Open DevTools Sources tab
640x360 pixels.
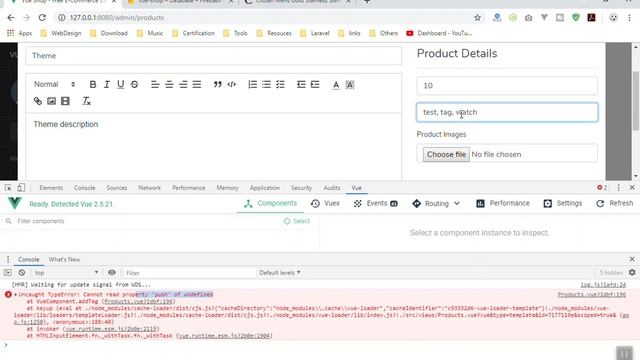click(x=117, y=188)
